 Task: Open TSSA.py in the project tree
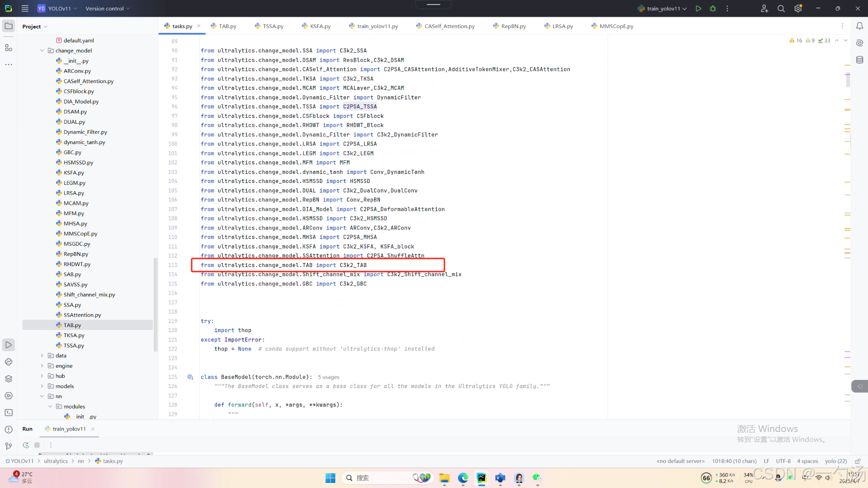(74, 346)
